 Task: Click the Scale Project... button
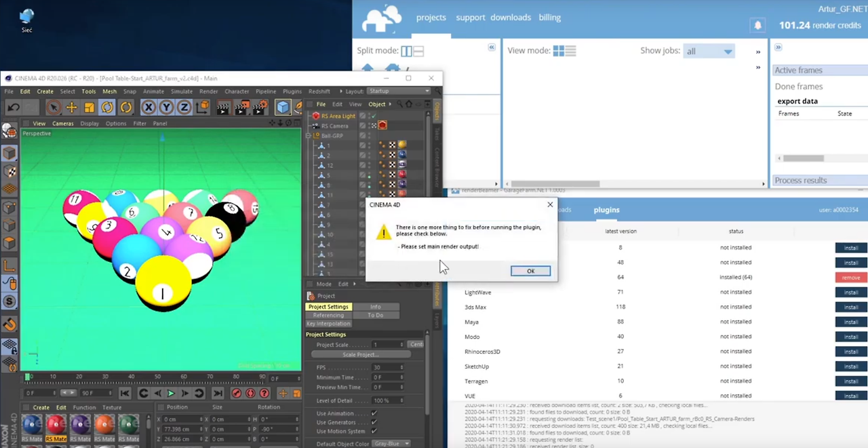361,354
